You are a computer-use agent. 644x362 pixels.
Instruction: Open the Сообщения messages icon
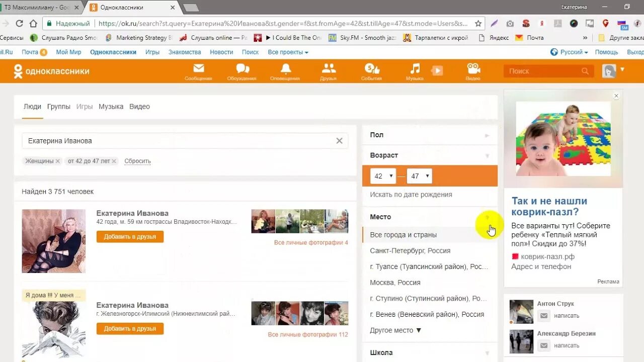point(198,71)
